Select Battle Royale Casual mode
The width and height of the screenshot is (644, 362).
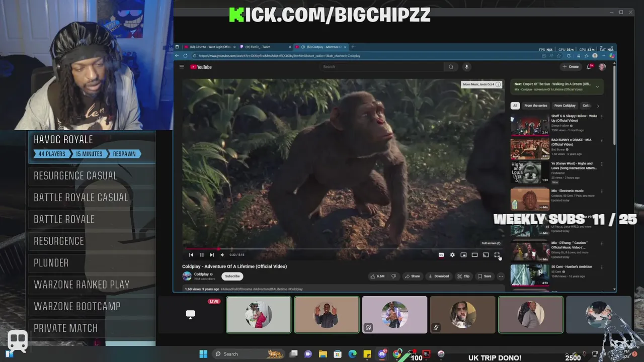click(92, 197)
